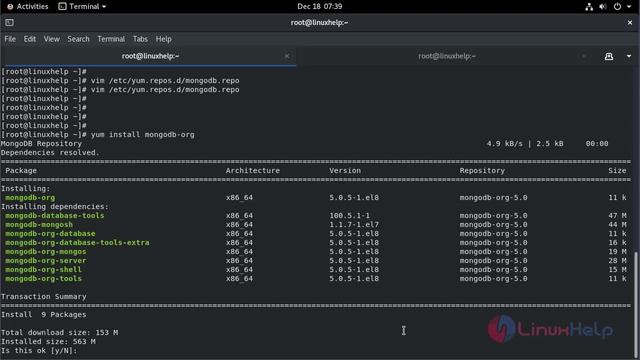The image size is (640, 360).
Task: Click version 1.1.7-1.el7
Action: pyautogui.click(x=354, y=224)
